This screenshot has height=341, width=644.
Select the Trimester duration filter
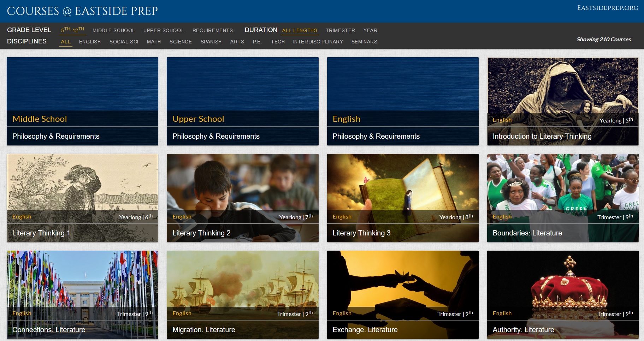click(x=340, y=30)
